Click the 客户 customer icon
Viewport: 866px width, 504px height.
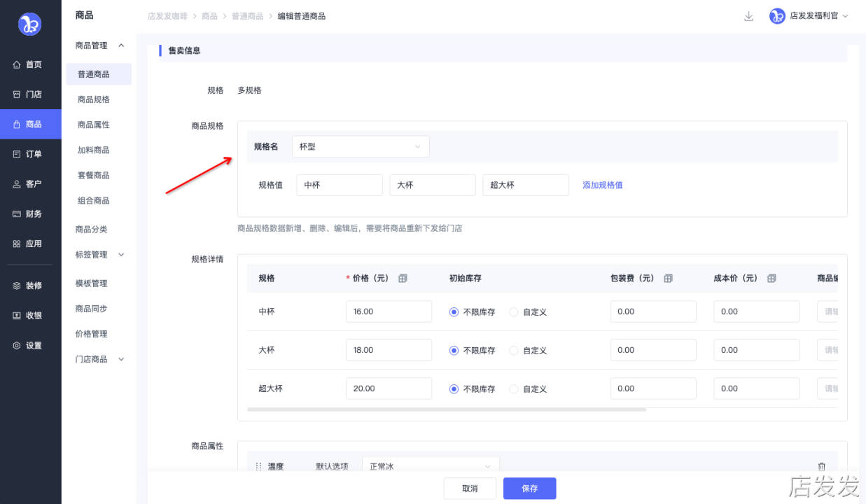(x=17, y=184)
